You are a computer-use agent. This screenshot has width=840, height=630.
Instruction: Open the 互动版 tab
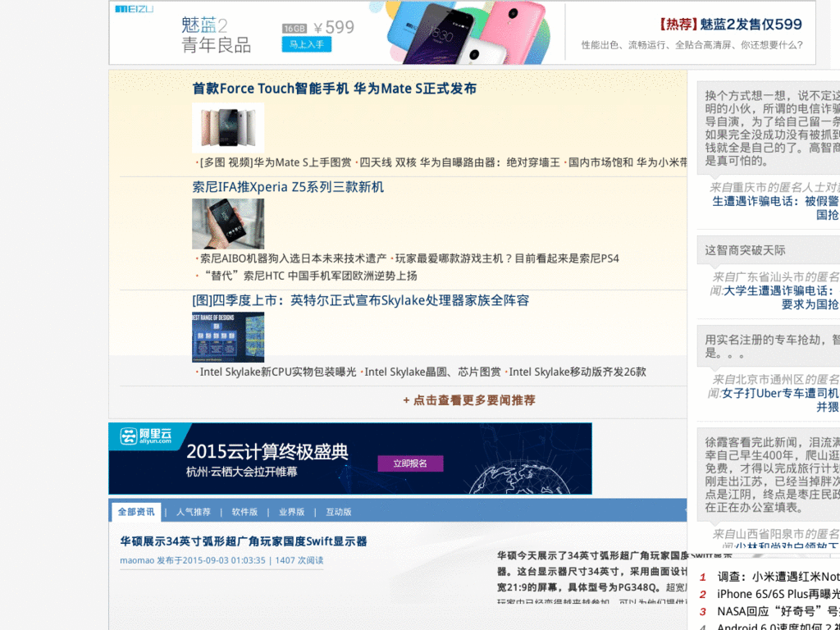(338, 511)
